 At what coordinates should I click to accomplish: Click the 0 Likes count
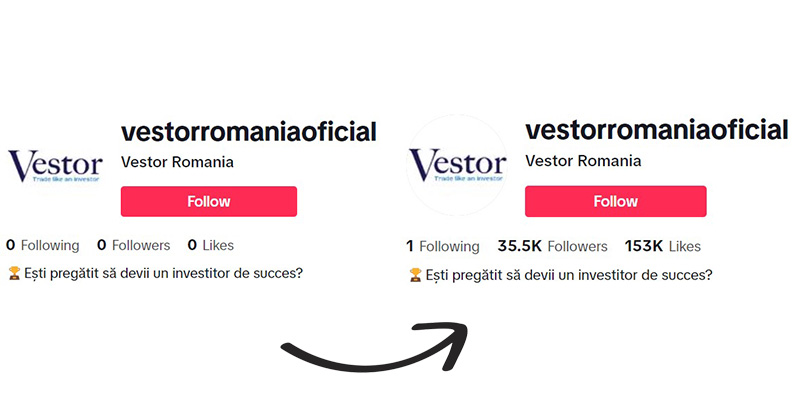(x=211, y=245)
